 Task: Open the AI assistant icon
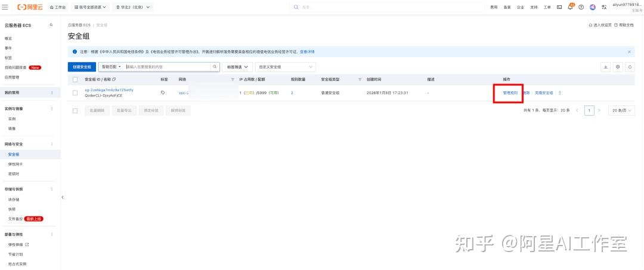click(593, 7)
